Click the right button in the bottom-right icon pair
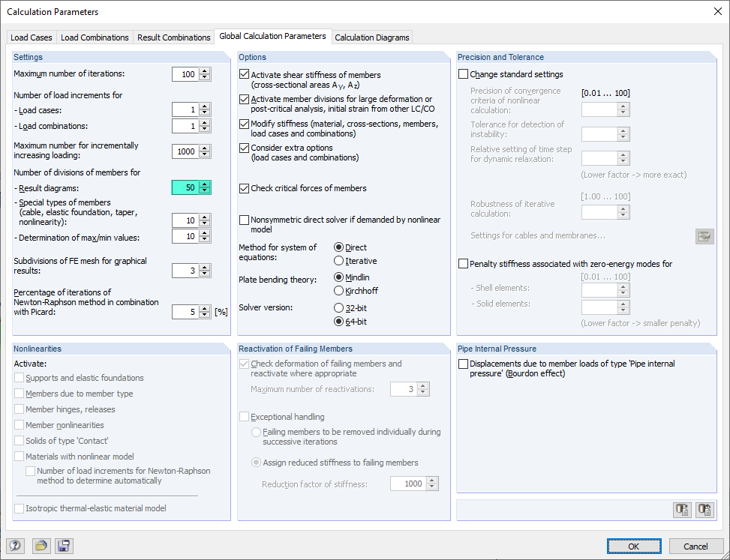The width and height of the screenshot is (730, 560). 704,510
